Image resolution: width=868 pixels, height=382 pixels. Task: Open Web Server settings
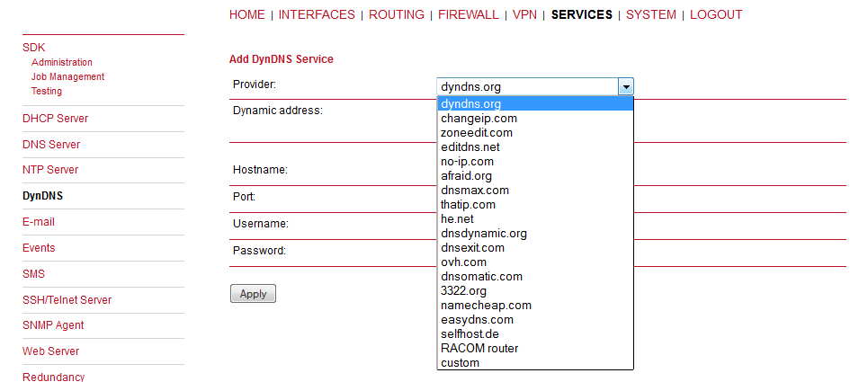pyautogui.click(x=51, y=351)
